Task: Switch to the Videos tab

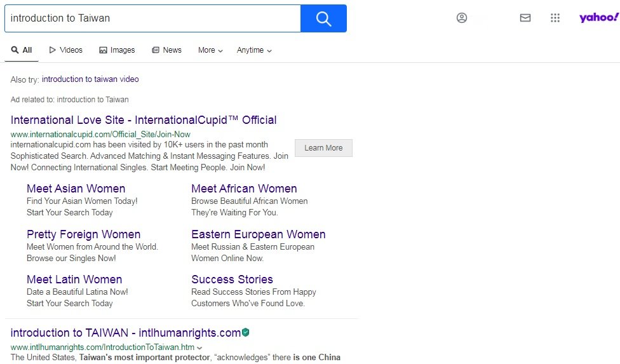Action: point(66,50)
